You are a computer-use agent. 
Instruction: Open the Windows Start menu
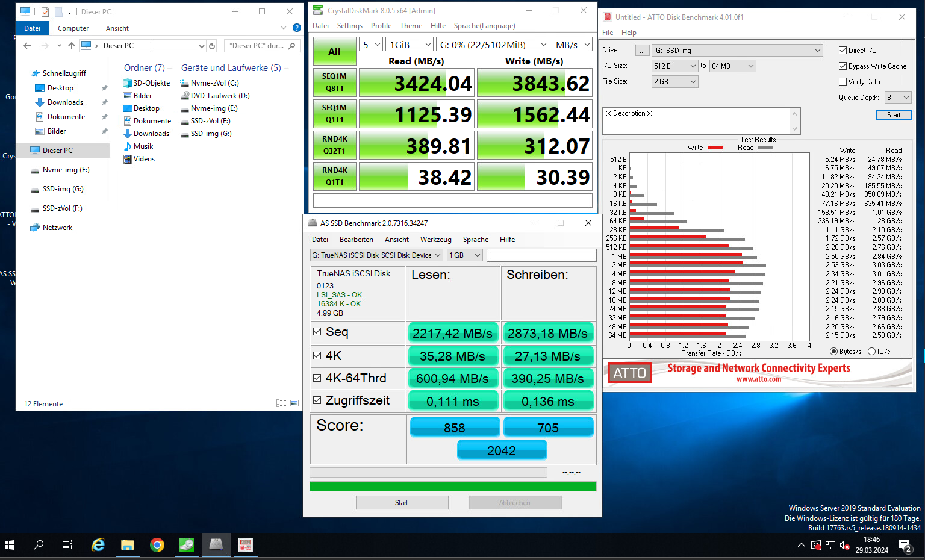coord(10,545)
